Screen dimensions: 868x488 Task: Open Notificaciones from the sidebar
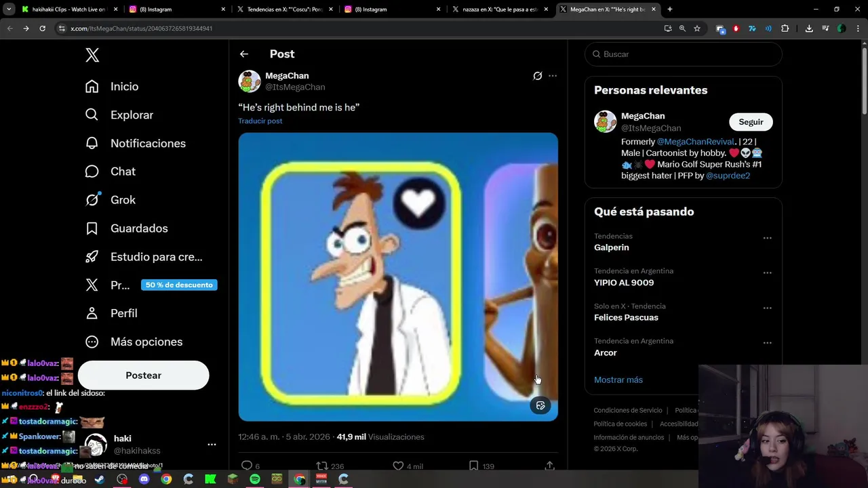[x=135, y=144]
